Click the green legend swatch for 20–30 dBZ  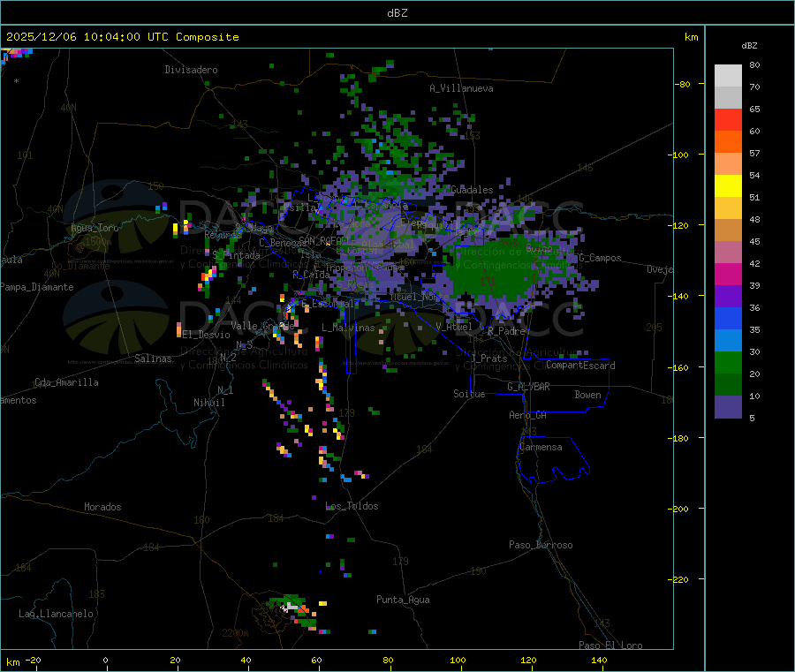(728, 362)
